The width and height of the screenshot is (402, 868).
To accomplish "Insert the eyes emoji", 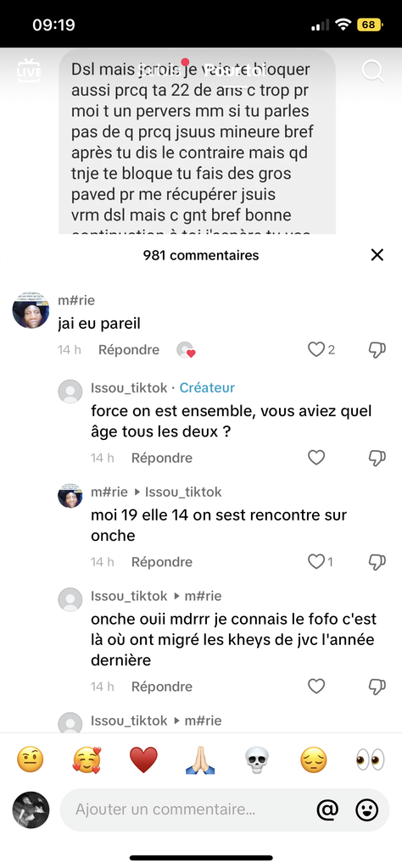I will (x=370, y=759).
